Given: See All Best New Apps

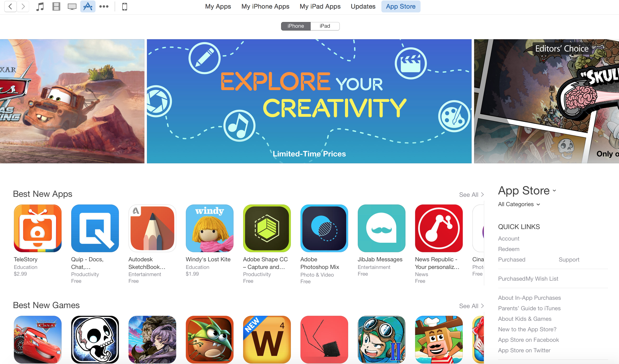Looking at the screenshot, I should point(471,194).
